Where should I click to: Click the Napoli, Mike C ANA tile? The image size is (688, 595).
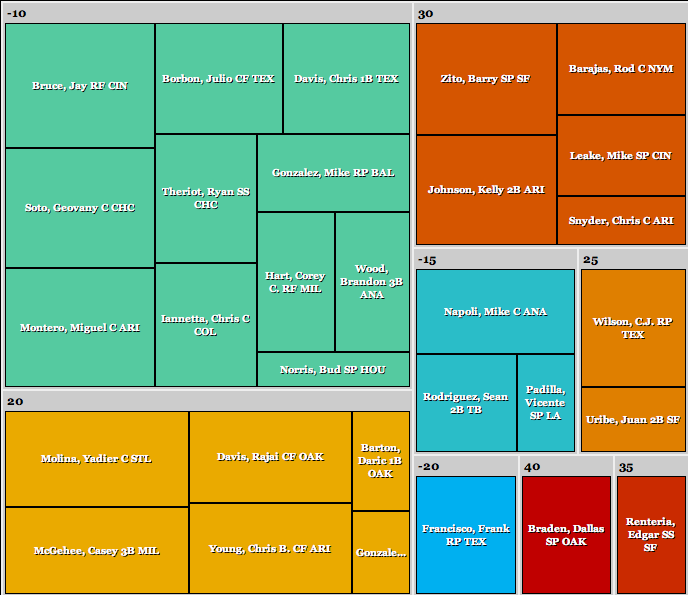pos(495,311)
